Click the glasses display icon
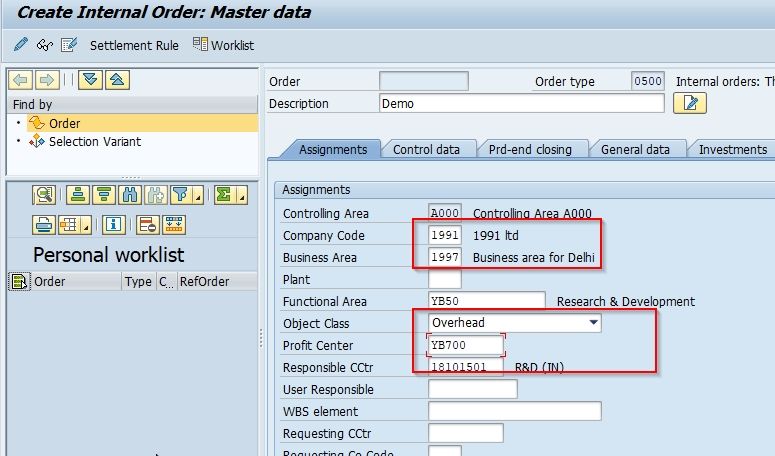The image size is (775, 456). pyautogui.click(x=44, y=45)
